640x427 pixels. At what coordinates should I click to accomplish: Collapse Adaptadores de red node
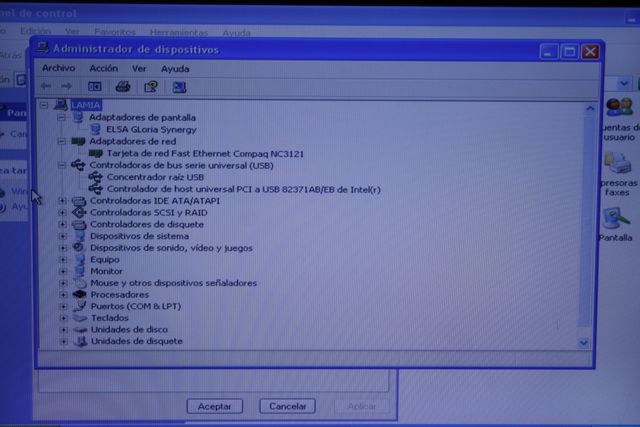click(x=61, y=141)
